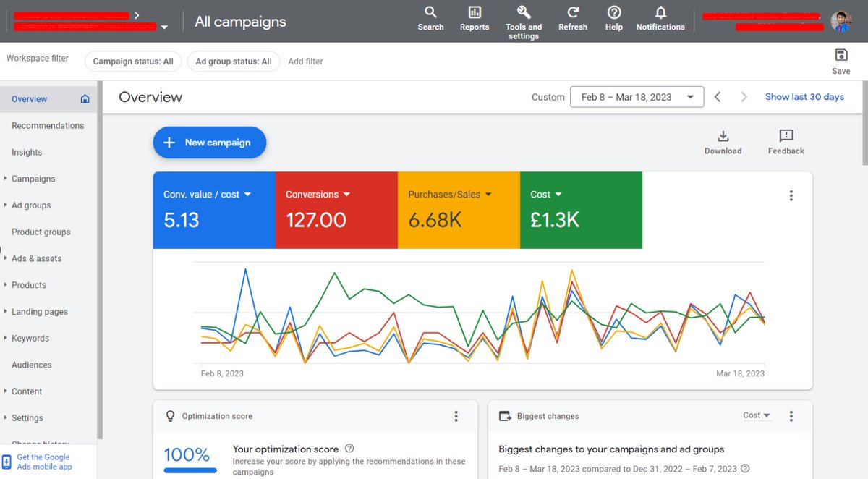Click the Optimization score lightbulb icon
Screen dimensions: 868x479
171,416
